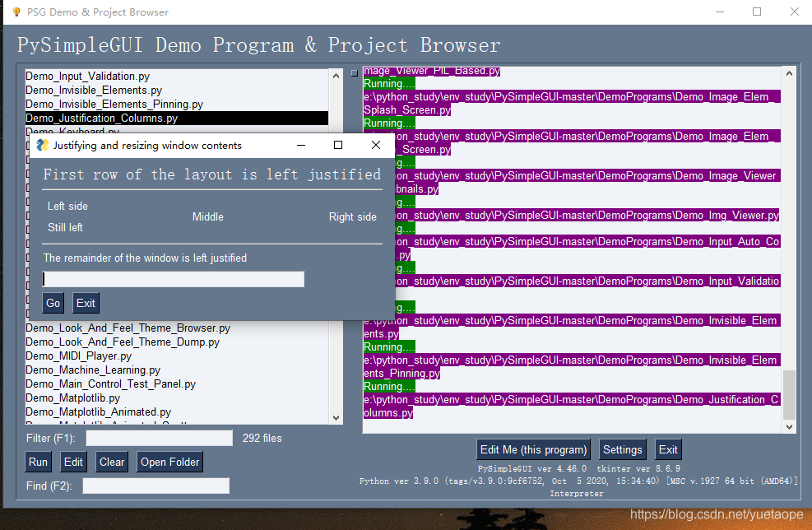The height and width of the screenshot is (530, 812).
Task: Maximize the Justifying and resizing window
Action: (338, 145)
